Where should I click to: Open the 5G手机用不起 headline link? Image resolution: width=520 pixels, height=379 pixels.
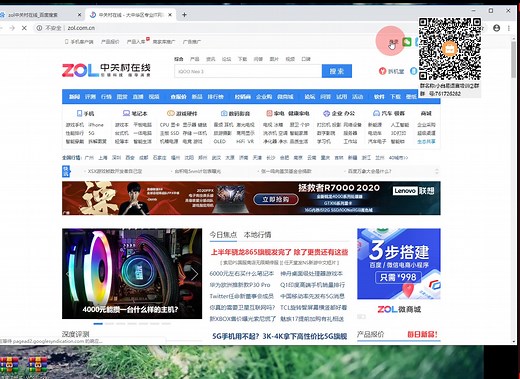click(280, 336)
